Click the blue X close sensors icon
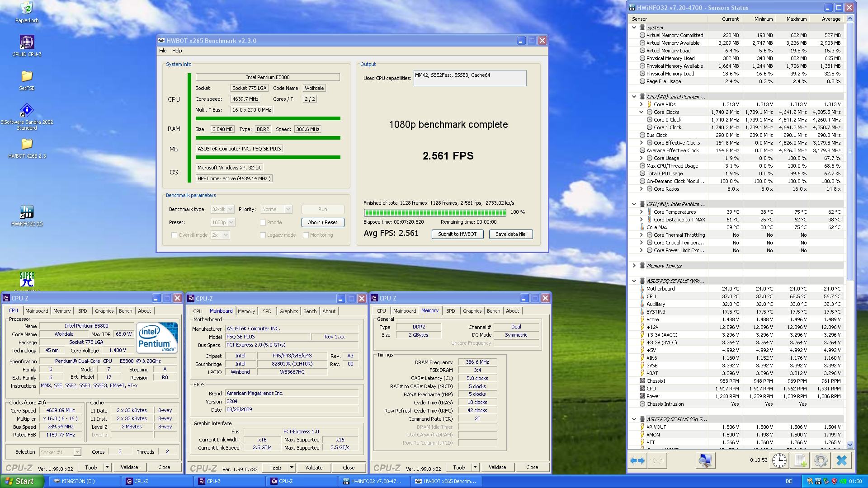Screen dimensions: 868x488 [841, 460]
